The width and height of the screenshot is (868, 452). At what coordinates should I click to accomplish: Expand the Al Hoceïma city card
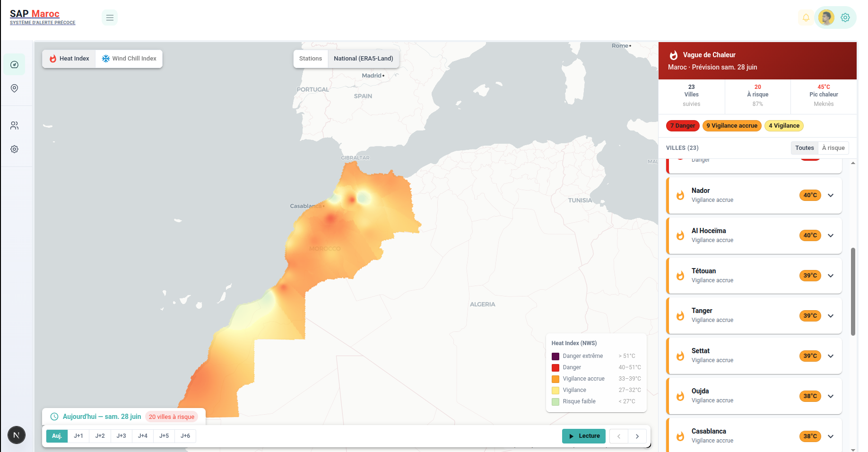(831, 235)
